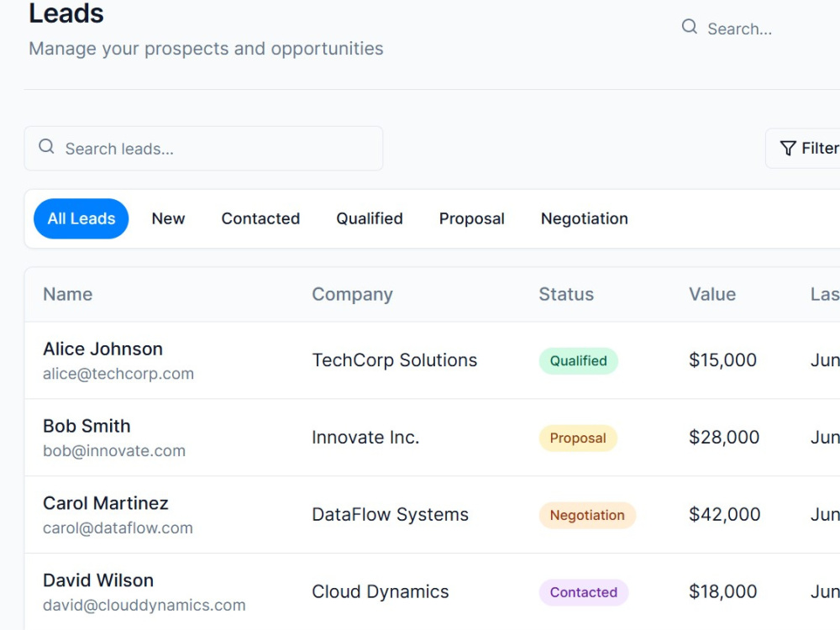Click Qualified status badge for Alice Johnson
Screen dimensions: 840x630
(x=579, y=360)
